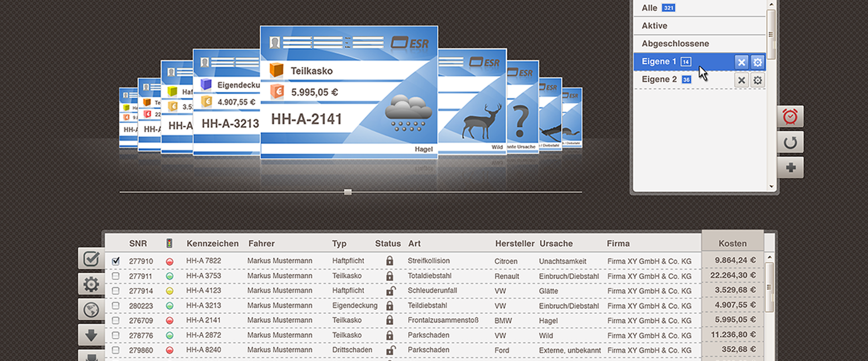Select the Aktive filter entry

pyautogui.click(x=655, y=26)
